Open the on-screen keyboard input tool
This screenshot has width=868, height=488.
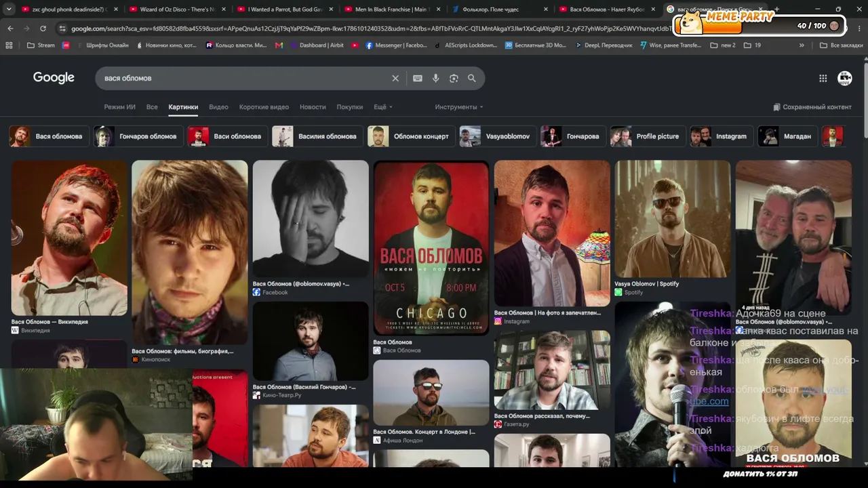[x=418, y=78]
